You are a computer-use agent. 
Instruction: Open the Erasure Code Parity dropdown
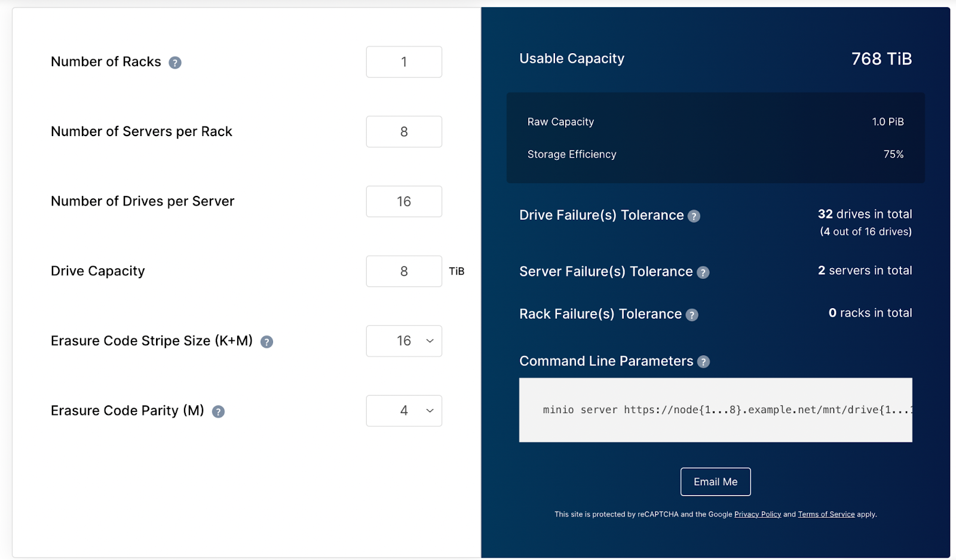click(x=404, y=411)
